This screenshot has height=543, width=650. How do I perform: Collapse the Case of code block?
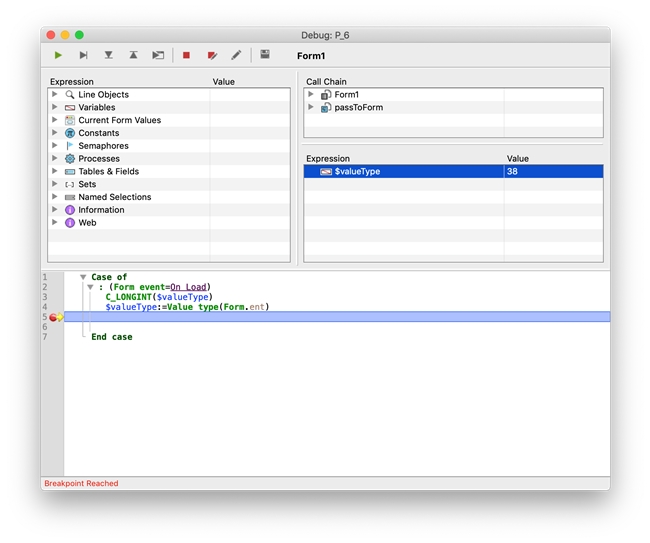(83, 277)
